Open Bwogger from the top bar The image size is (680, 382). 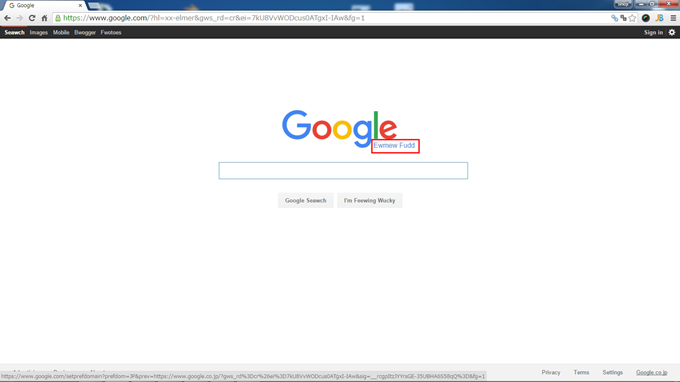pos(85,33)
